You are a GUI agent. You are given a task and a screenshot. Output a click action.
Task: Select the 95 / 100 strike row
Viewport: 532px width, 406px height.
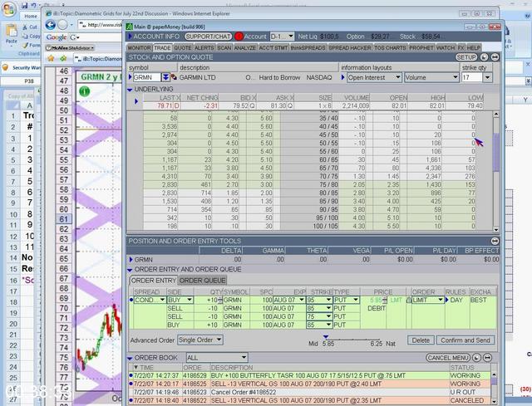[x=309, y=218]
